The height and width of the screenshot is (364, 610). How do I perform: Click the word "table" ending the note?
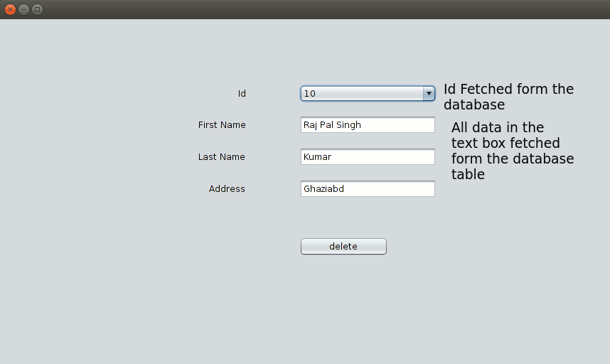pyautogui.click(x=468, y=174)
